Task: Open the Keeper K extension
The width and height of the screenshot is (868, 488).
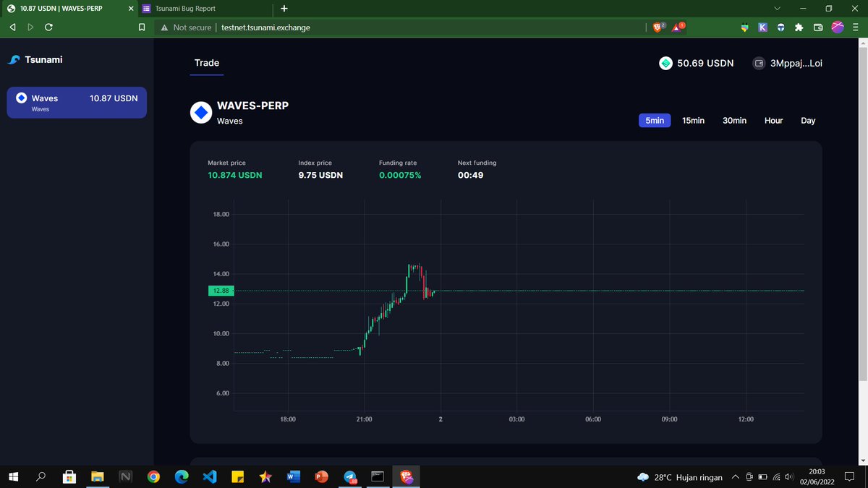Action: click(762, 27)
